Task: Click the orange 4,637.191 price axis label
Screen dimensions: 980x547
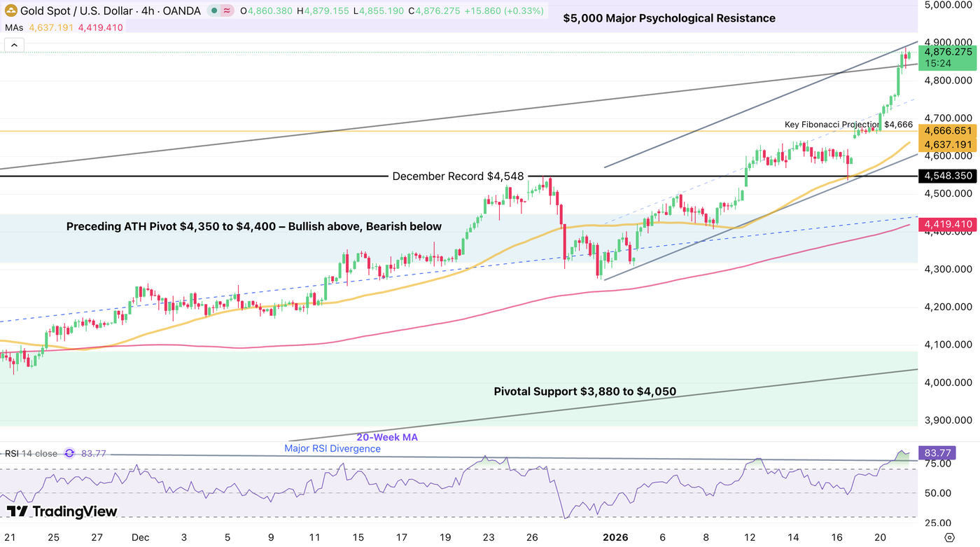Action: 948,144
